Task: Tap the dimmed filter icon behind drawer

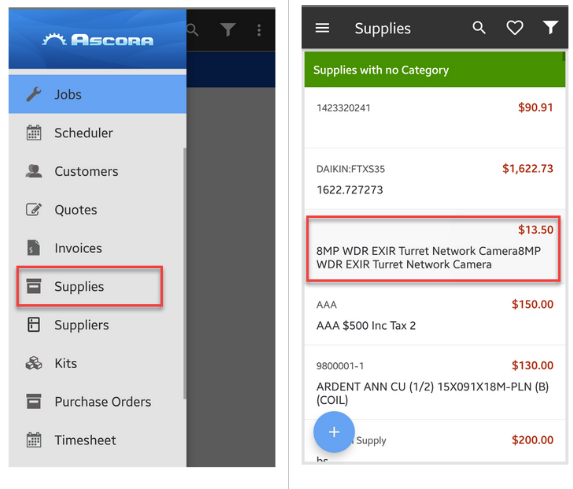Action: coord(228,30)
